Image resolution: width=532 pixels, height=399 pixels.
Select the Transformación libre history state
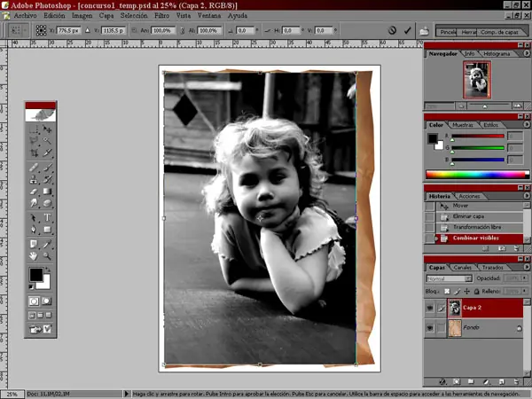coord(477,227)
